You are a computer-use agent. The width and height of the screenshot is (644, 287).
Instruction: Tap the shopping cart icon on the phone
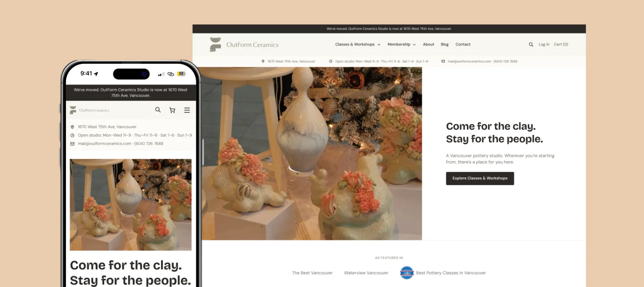(x=172, y=110)
